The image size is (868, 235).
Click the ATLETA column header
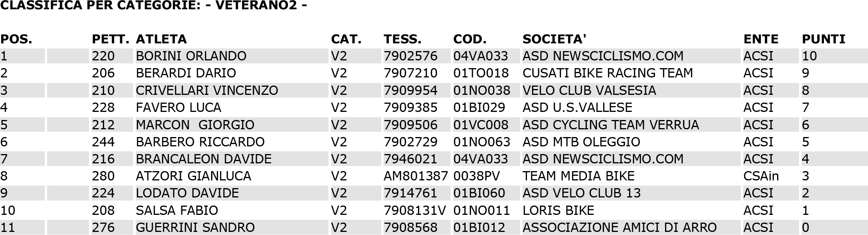161,39
